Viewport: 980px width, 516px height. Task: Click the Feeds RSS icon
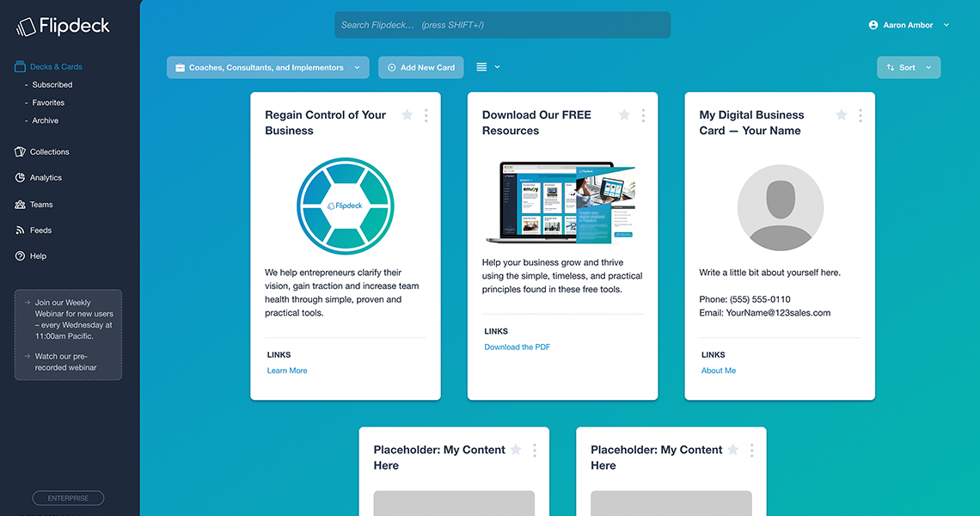click(20, 230)
